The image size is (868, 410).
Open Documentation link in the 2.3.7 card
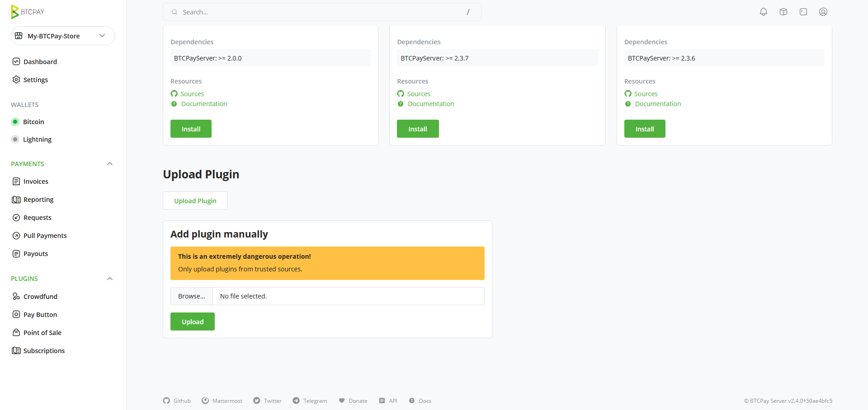point(431,104)
